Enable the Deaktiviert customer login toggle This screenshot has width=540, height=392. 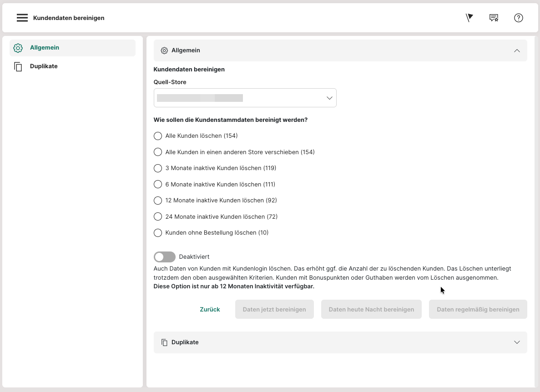point(164,257)
